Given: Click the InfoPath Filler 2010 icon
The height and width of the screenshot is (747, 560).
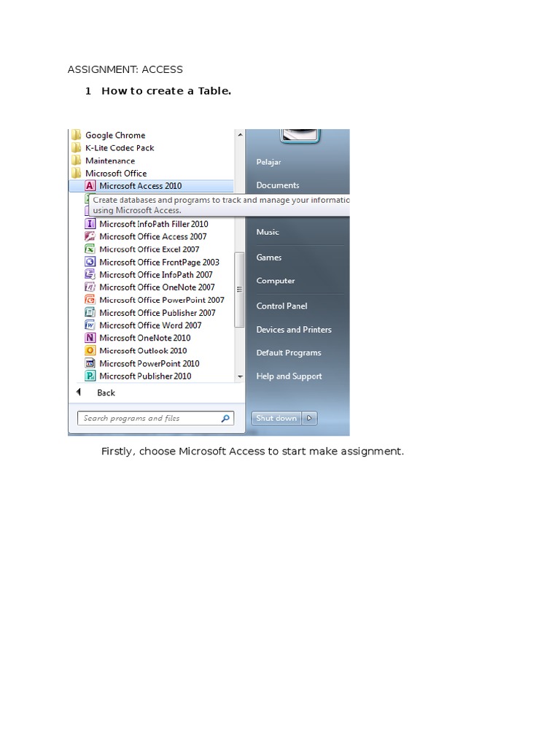Looking at the screenshot, I should pyautogui.click(x=90, y=223).
